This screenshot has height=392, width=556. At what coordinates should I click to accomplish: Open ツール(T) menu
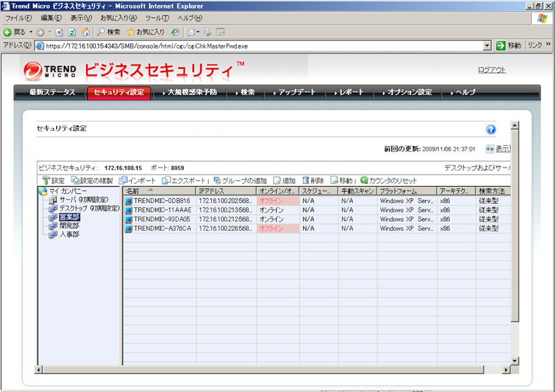(x=157, y=18)
